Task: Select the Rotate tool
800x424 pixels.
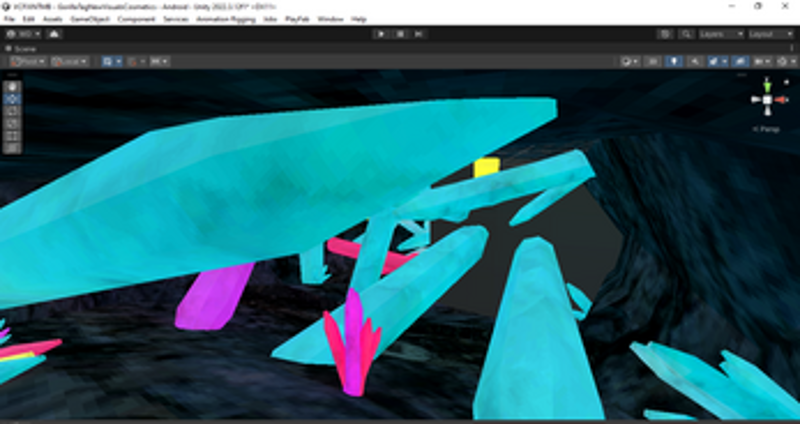Action: click(12, 111)
